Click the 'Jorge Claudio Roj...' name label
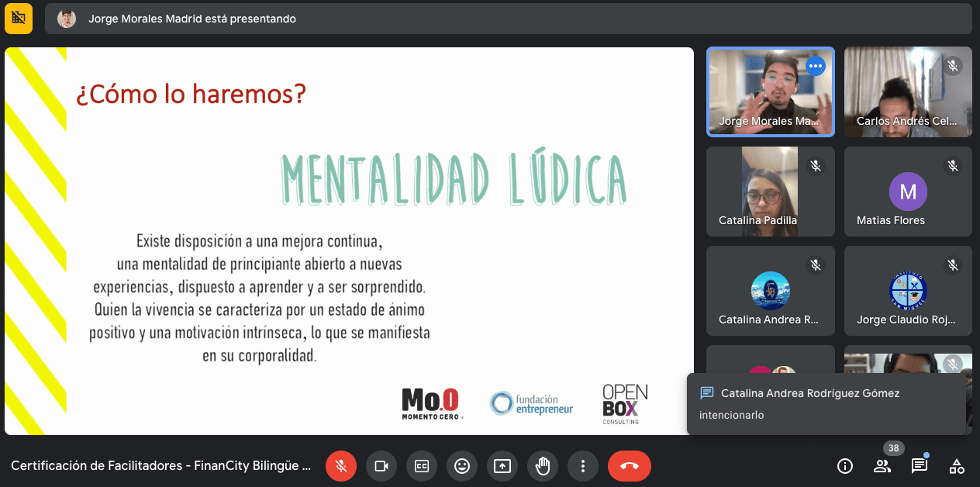Image resolution: width=980 pixels, height=487 pixels. point(906,319)
